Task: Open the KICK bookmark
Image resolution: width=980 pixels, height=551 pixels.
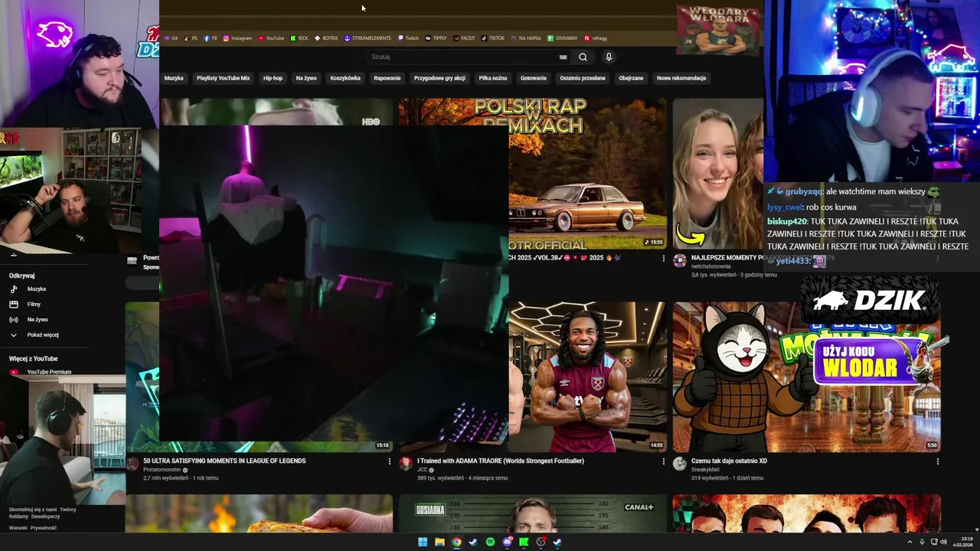Action: 299,37
